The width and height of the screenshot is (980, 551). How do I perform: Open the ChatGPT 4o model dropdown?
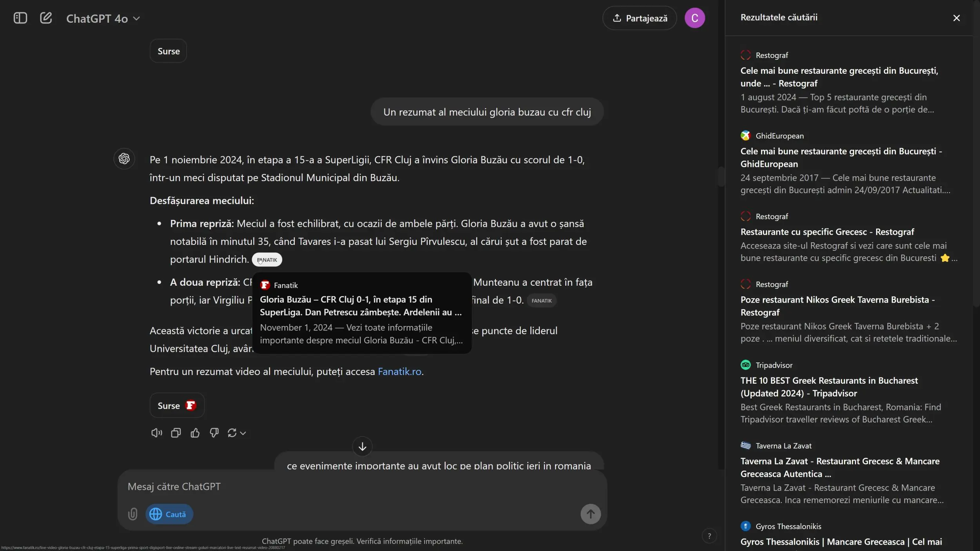point(103,18)
